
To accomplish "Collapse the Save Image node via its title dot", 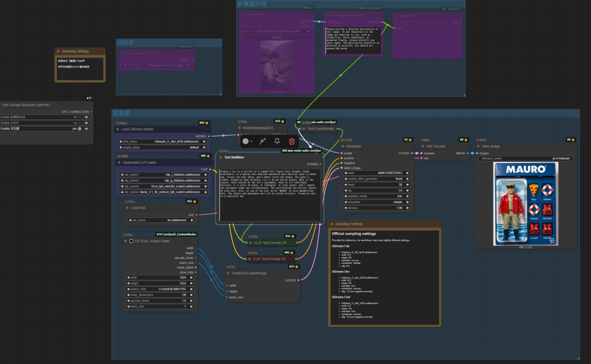I will (478, 146).
